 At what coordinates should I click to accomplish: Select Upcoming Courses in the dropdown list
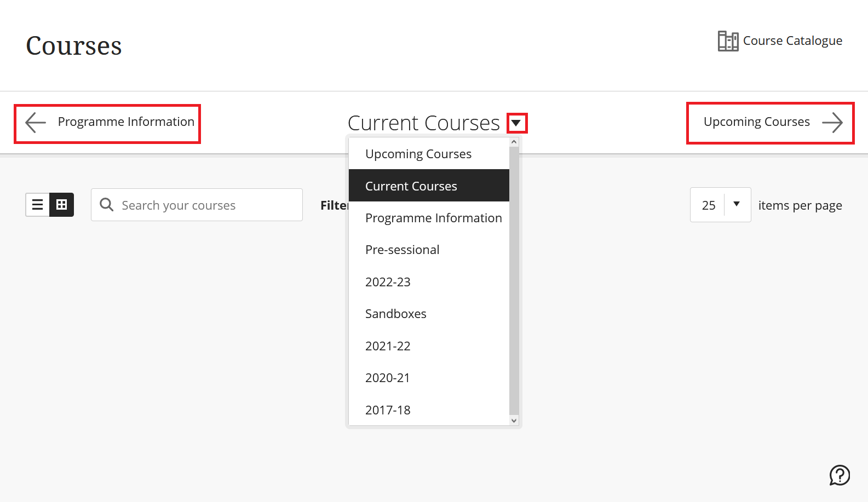click(418, 153)
